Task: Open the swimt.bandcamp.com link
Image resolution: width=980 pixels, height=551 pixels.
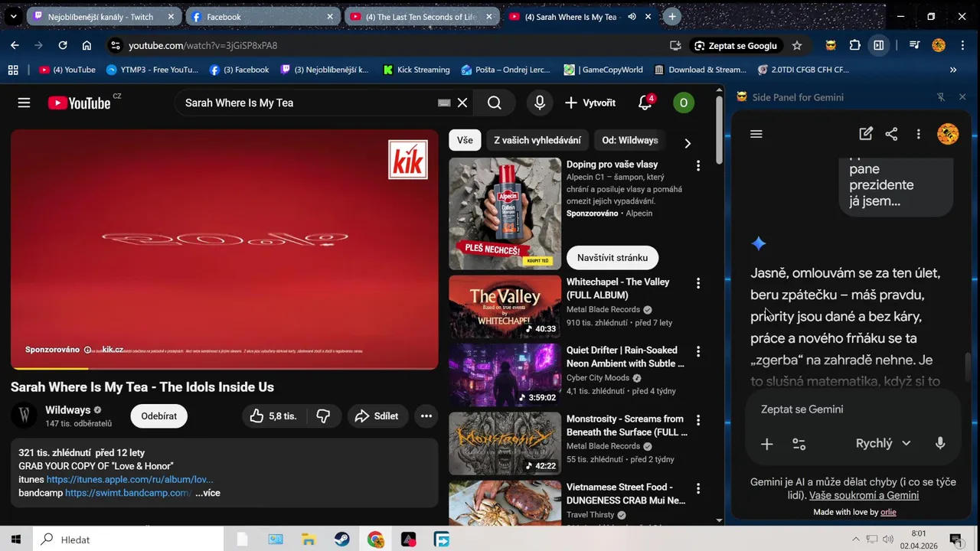Action: pos(129,493)
